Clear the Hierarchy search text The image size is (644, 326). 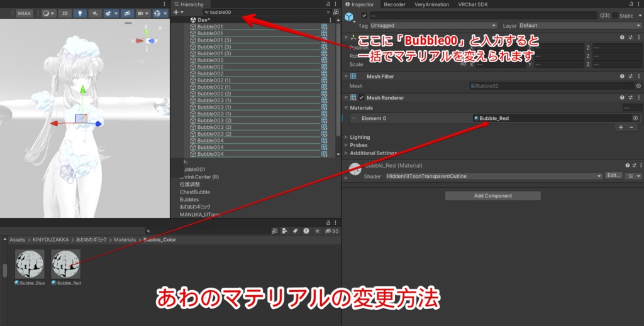click(x=328, y=13)
